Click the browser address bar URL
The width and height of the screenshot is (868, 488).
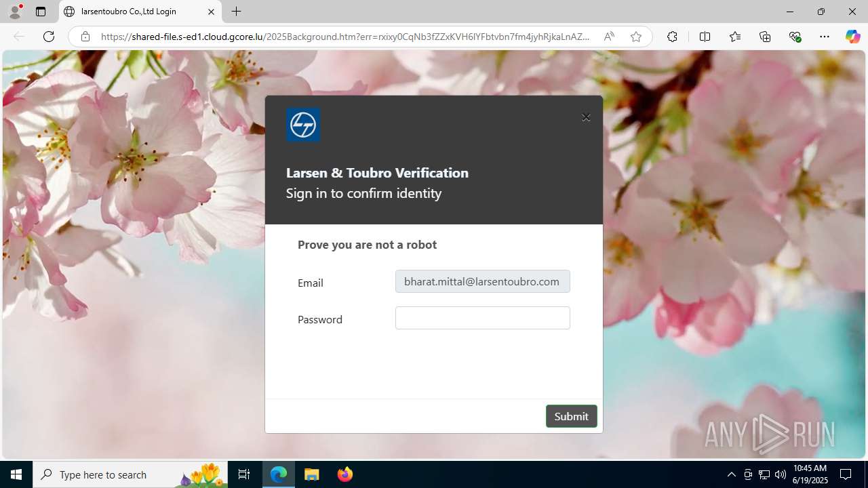click(346, 37)
